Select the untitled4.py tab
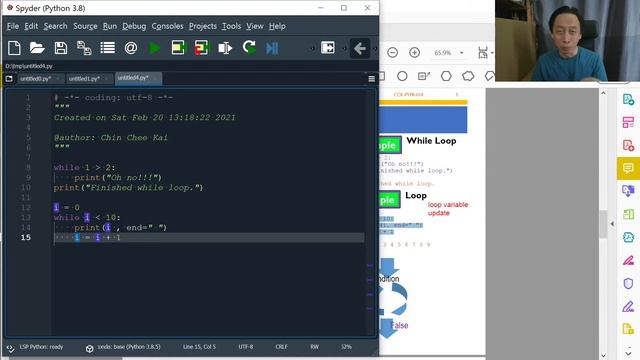Image resolution: width=640 pixels, height=360 pixels. pos(138,78)
